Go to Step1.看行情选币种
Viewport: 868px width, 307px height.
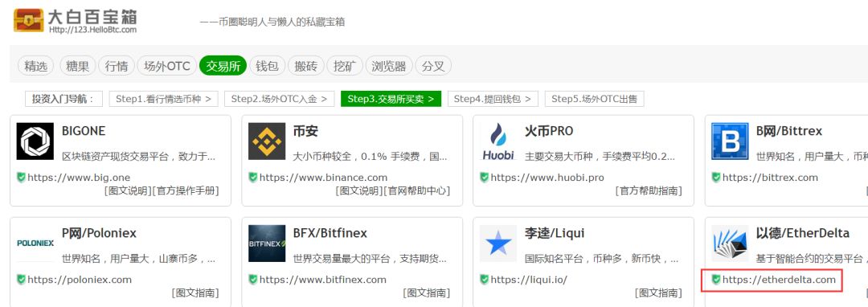click(x=163, y=99)
